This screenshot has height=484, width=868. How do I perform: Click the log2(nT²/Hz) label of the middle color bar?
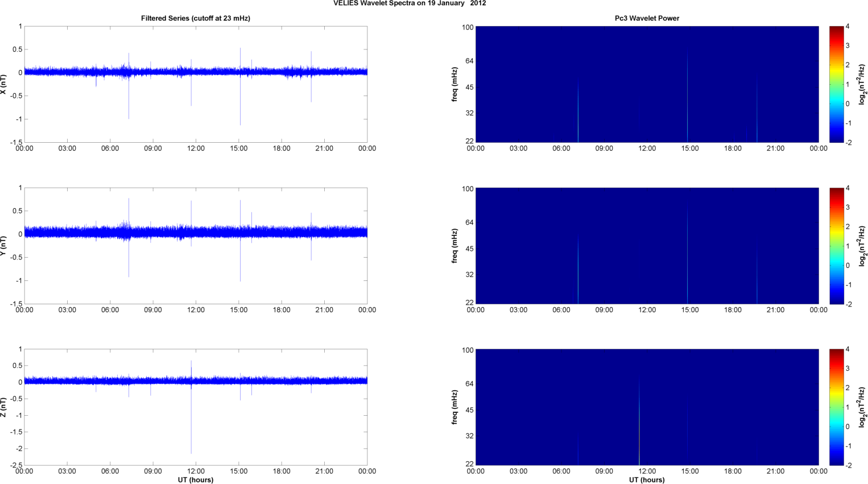point(862,246)
